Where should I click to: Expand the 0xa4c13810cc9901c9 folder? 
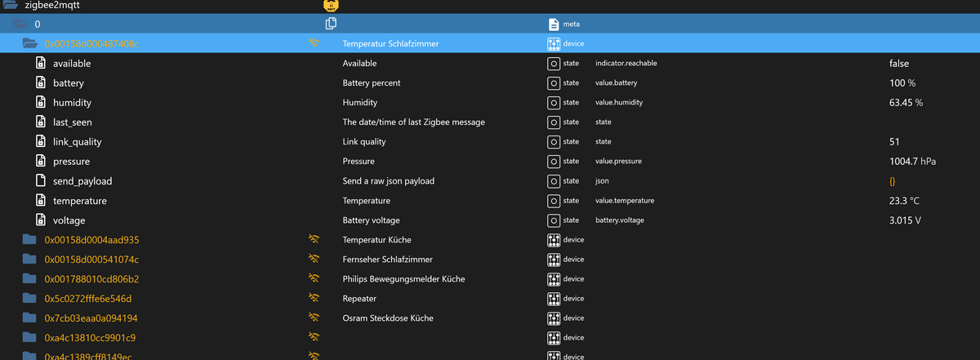[x=30, y=337]
